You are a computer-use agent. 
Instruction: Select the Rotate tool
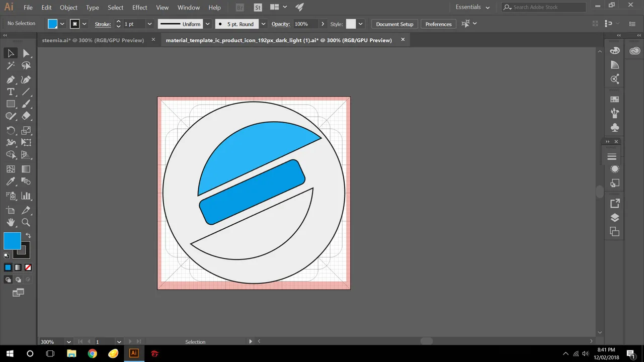coord(11,130)
